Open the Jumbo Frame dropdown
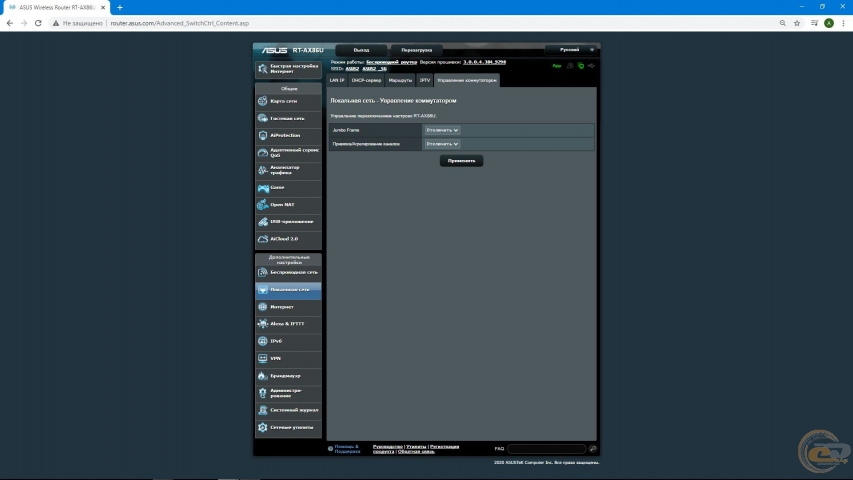Screen dimensions: 853x480 pos(442,130)
